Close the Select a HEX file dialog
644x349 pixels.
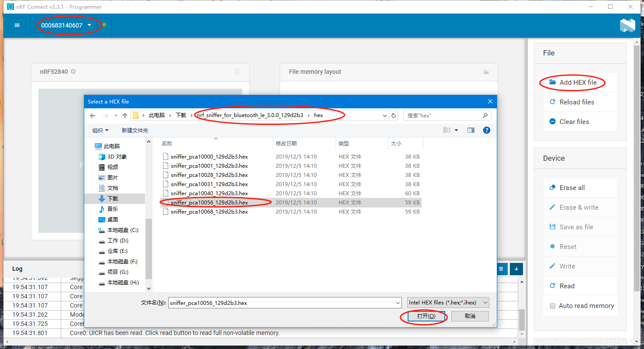[x=490, y=101]
